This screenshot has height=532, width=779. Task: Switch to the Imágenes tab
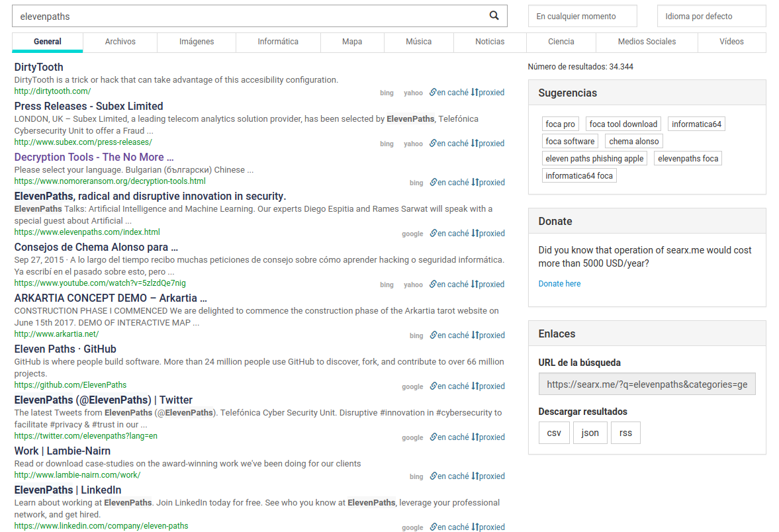(x=197, y=42)
